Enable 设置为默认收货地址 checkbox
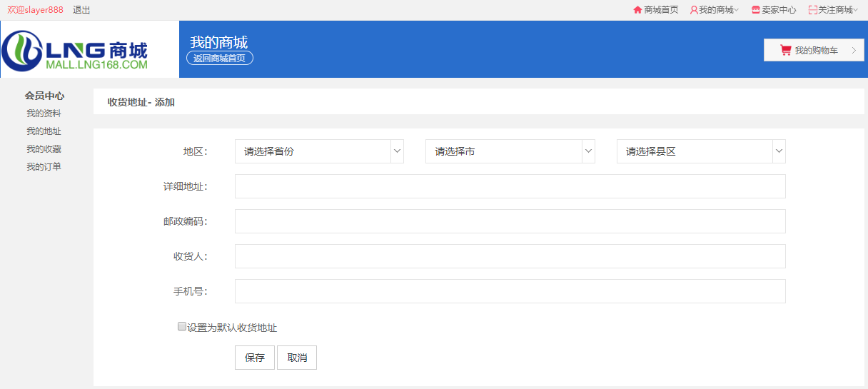The width and height of the screenshot is (868, 389). pyautogui.click(x=182, y=327)
